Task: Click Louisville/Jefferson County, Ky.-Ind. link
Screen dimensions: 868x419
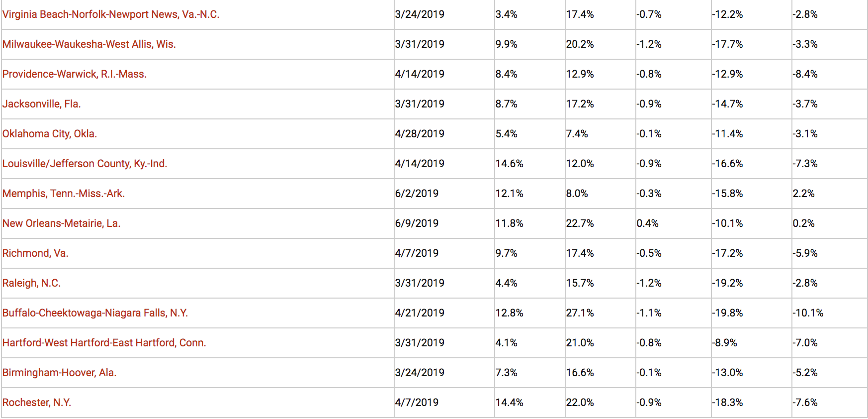Action: click(x=85, y=164)
